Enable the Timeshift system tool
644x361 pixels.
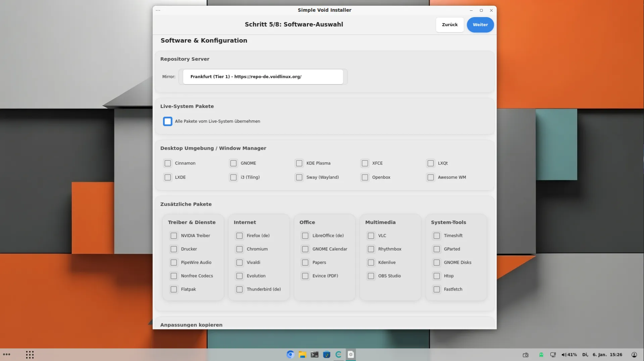[x=437, y=236]
